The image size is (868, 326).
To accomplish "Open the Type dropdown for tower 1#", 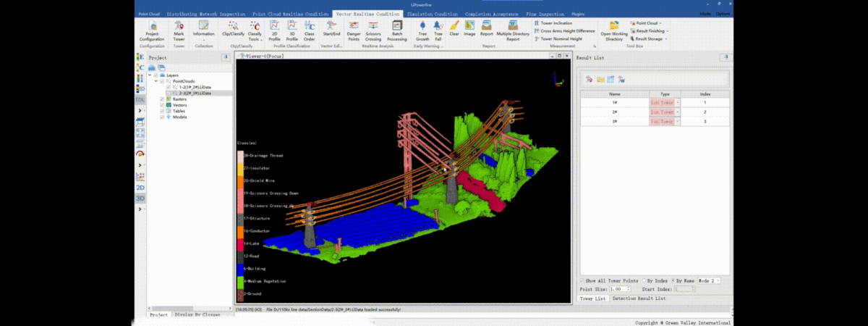I will click(x=678, y=103).
